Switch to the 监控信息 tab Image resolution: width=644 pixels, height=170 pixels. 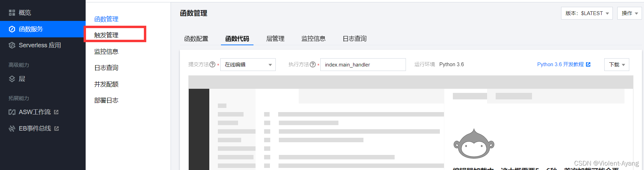(x=313, y=39)
